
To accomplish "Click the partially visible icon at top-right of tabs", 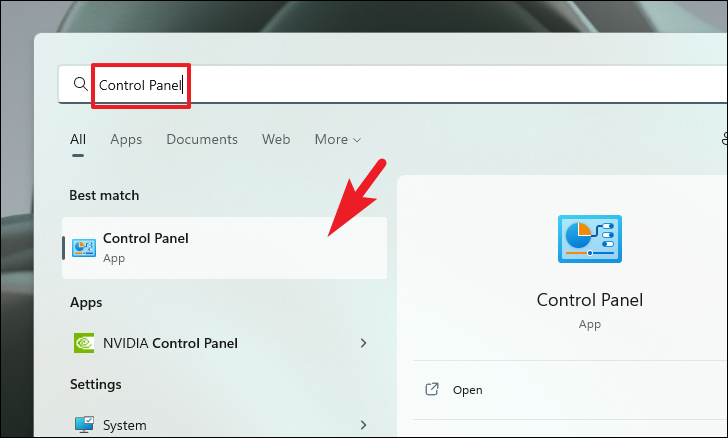I will pos(725,139).
